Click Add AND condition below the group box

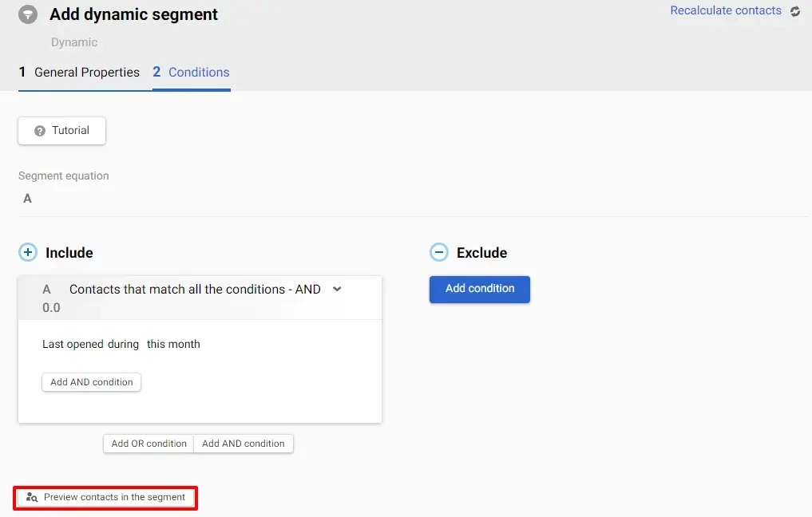(244, 444)
